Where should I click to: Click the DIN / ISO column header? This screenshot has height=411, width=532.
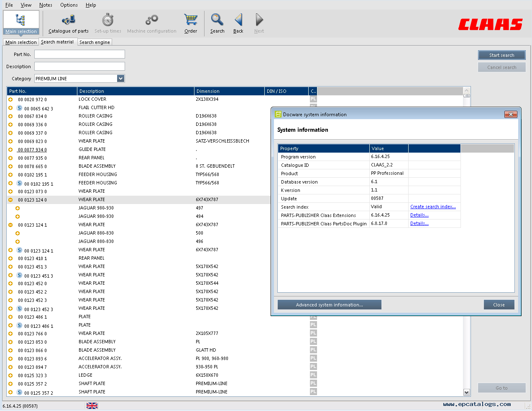tap(286, 91)
